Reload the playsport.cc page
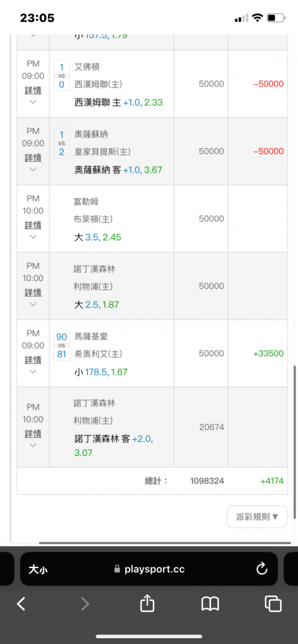Image resolution: width=298 pixels, height=644 pixels. point(262,569)
